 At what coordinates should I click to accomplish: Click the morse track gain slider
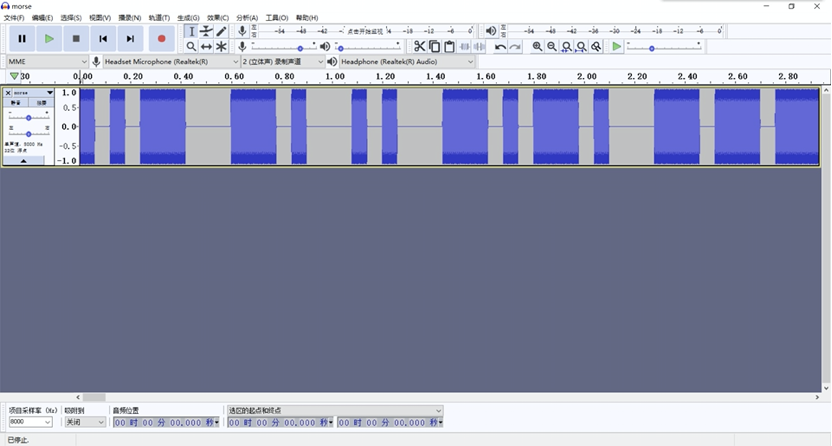(x=28, y=118)
